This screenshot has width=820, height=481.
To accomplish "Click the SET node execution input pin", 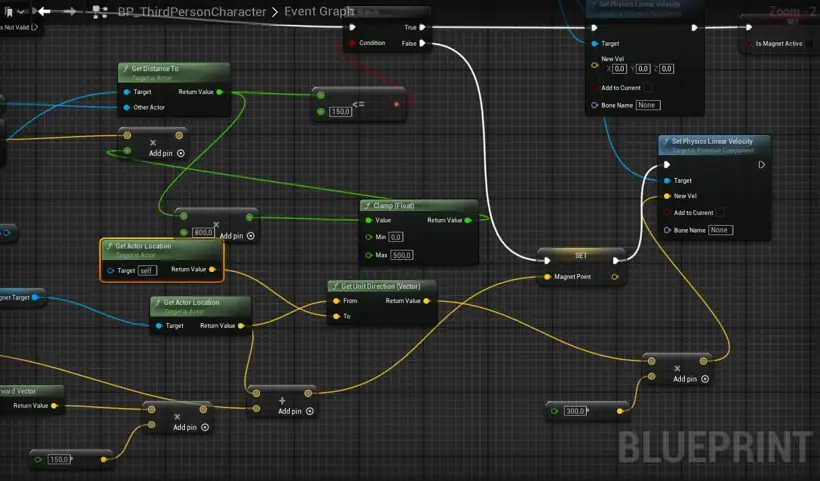I will (x=547, y=260).
